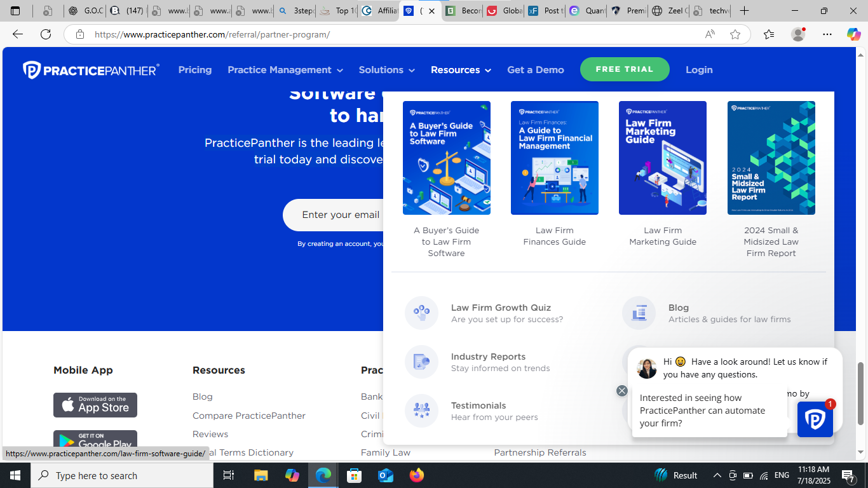Switch to the Premi browser tab

click(x=628, y=11)
